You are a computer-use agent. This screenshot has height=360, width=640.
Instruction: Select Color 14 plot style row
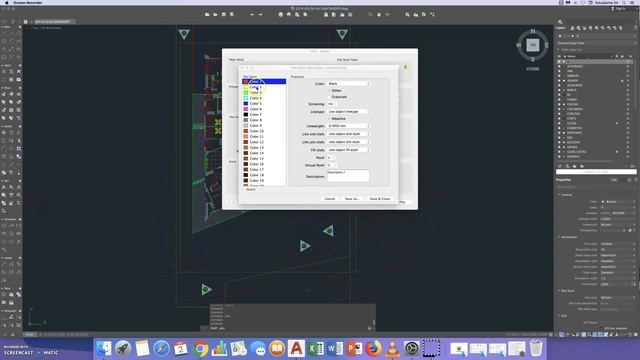264,153
